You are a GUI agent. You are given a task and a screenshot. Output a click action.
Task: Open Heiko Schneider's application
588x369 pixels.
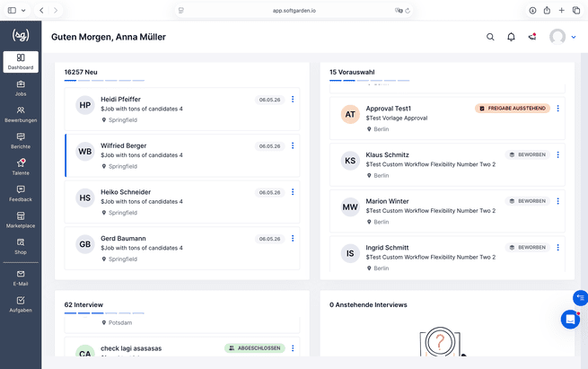pos(182,202)
